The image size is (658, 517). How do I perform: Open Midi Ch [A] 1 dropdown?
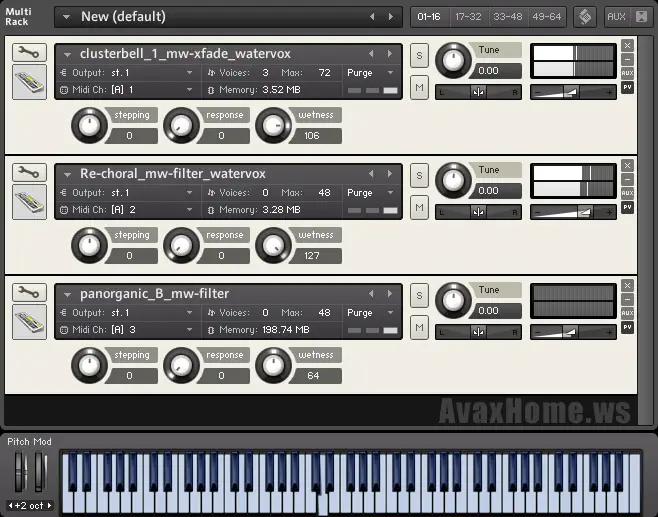189,89
